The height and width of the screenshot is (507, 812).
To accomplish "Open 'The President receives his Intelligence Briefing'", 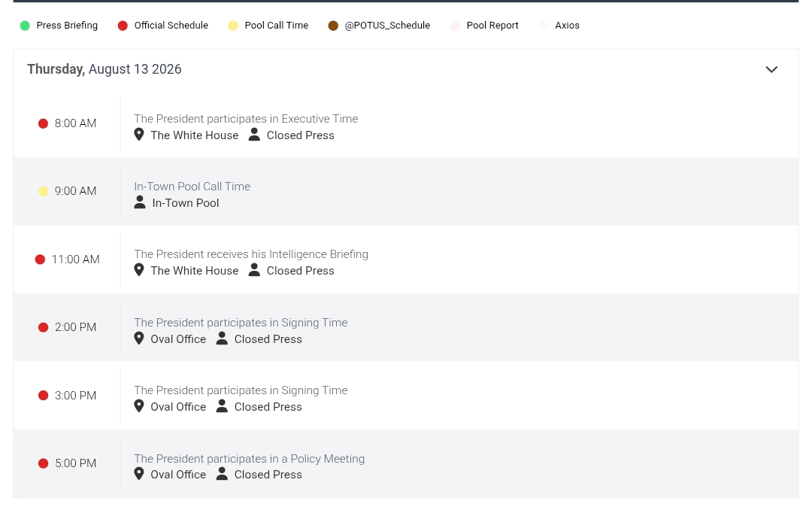I will point(251,254).
